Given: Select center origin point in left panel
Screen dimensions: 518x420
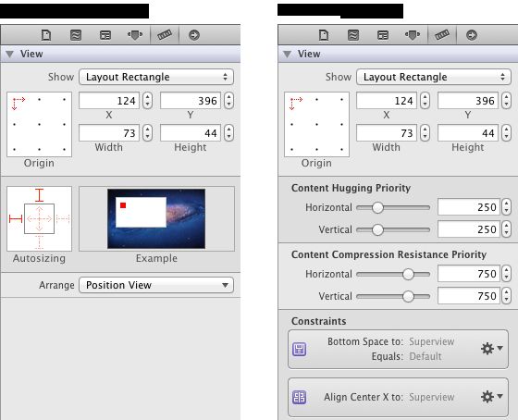Looking at the screenshot, I should [x=39, y=124].
